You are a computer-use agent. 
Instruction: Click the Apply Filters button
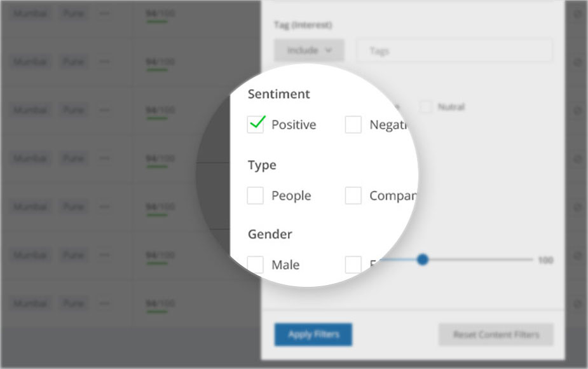pyautogui.click(x=313, y=335)
